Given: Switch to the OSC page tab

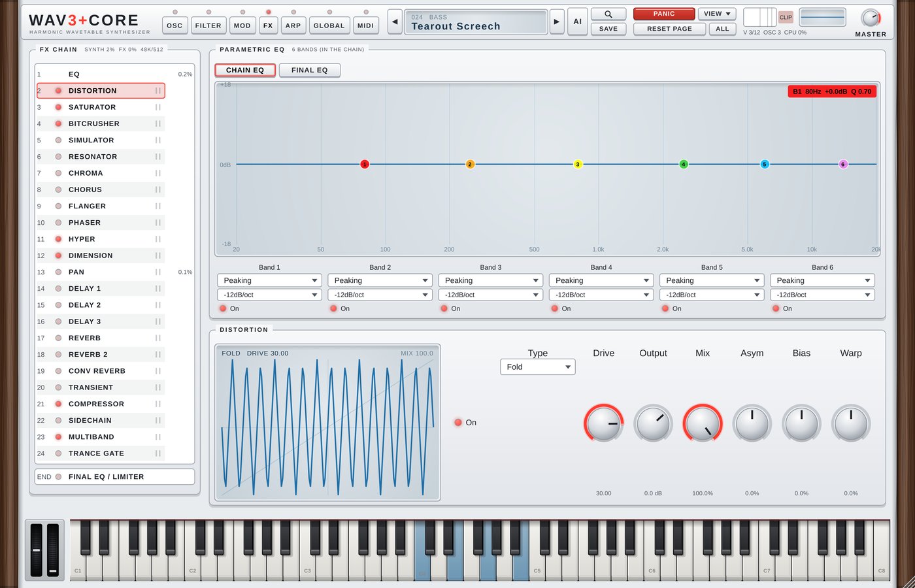Looking at the screenshot, I should click(175, 25).
